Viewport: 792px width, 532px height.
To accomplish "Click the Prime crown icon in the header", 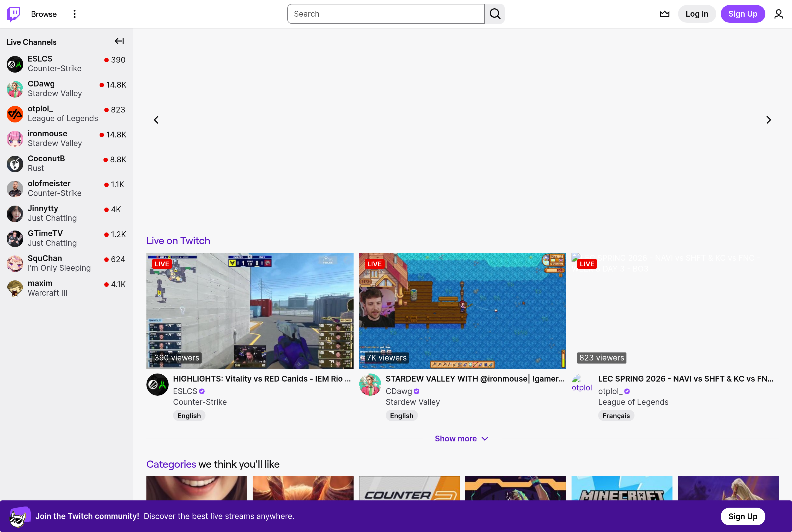I will 664,14.
